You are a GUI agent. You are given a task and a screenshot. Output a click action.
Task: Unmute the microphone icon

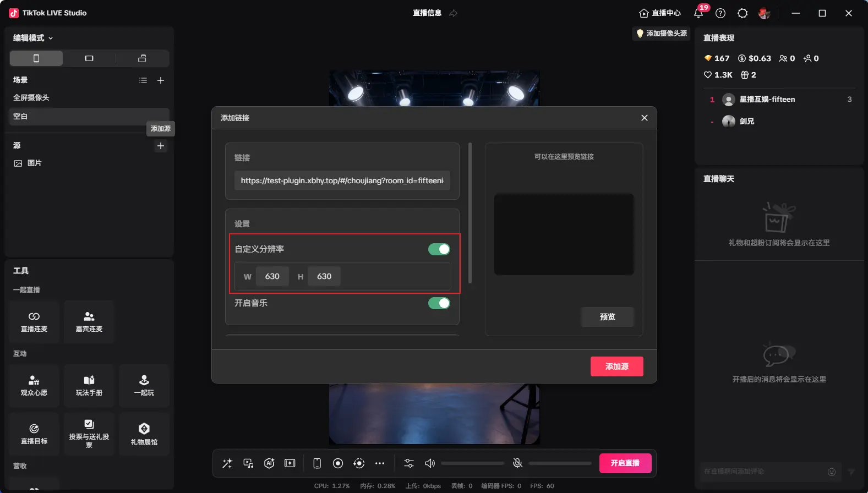[517, 463]
